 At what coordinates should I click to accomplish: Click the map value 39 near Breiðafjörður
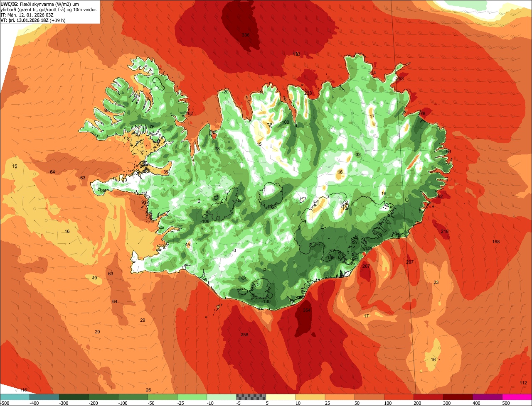tap(166, 172)
